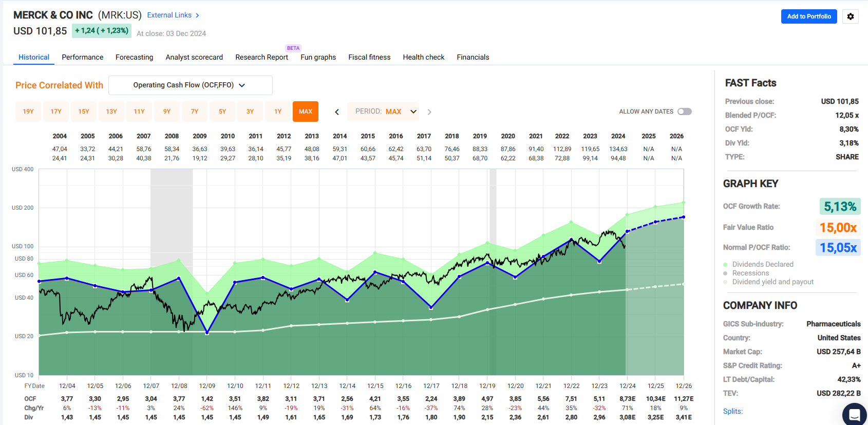The height and width of the screenshot is (425, 868).
Task: Click the Fair Value Ratio 15,00x box
Action: [838, 227]
